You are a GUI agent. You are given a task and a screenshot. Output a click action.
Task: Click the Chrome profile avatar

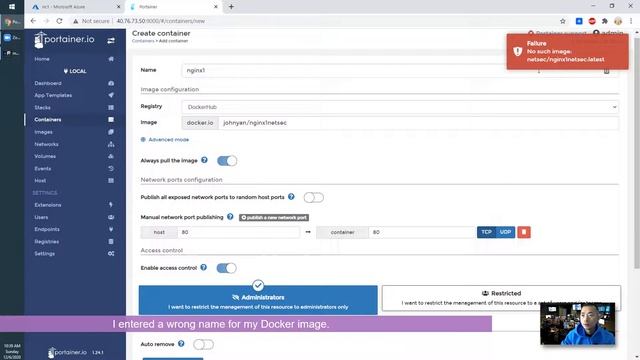618,21
